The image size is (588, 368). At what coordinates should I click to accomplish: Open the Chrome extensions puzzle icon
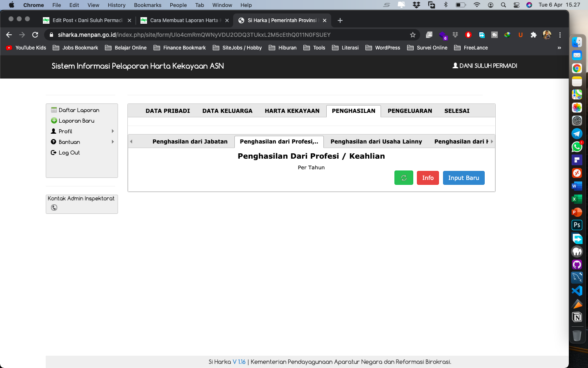pyautogui.click(x=533, y=35)
